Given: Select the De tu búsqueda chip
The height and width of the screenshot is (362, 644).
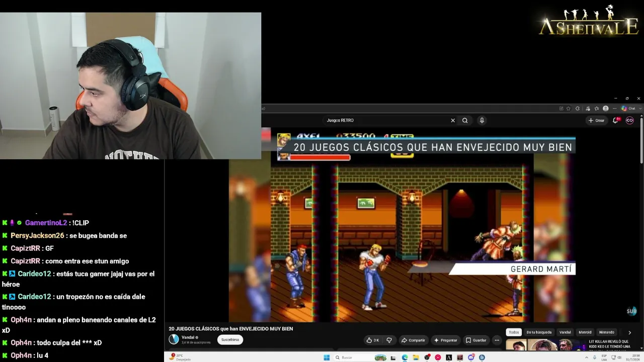Looking at the screenshot, I should pos(539,332).
